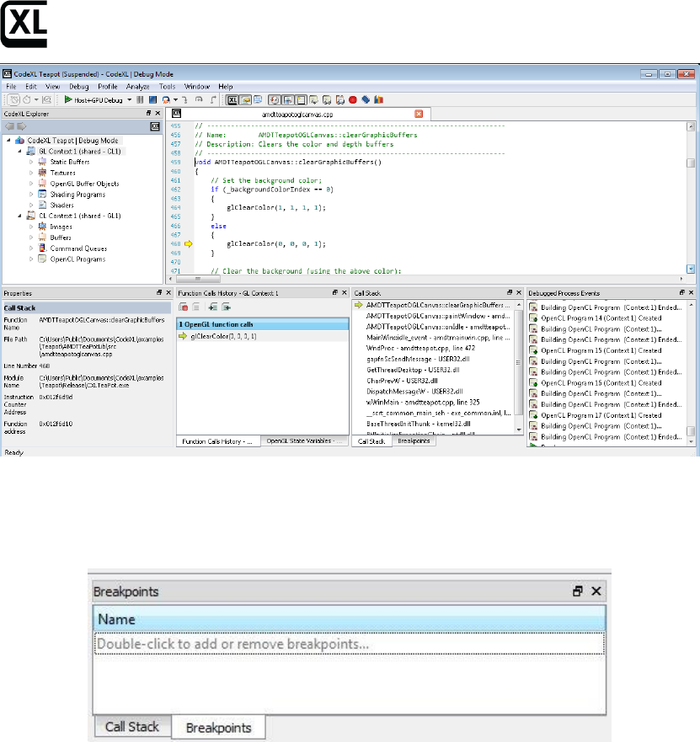Click 'Double-click to add or remove breakpoints...' row

pyautogui.click(x=350, y=644)
